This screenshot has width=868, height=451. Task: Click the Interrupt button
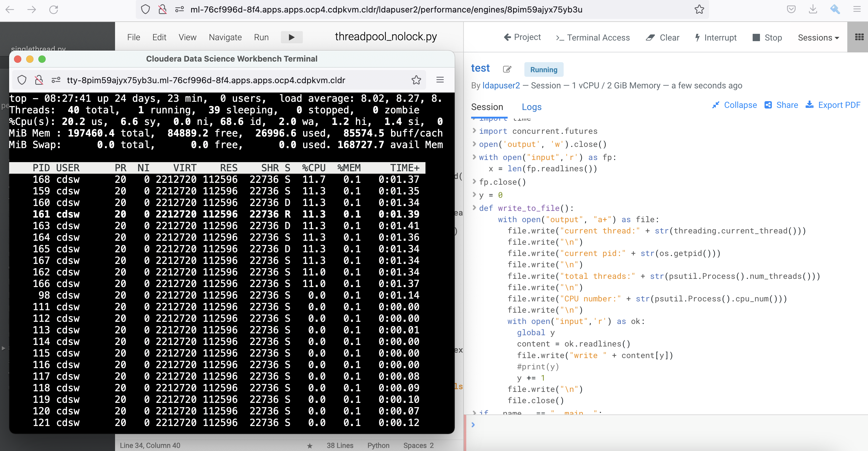pos(716,37)
